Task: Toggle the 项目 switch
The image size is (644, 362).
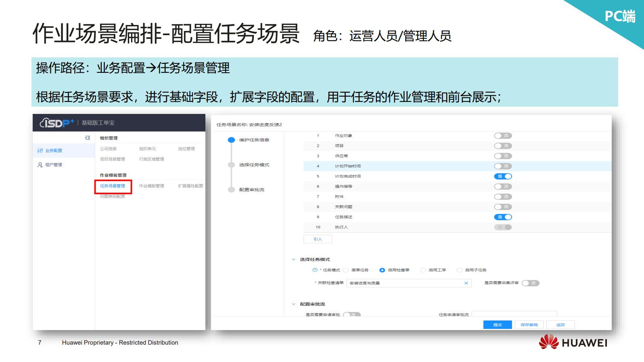Action: click(503, 146)
